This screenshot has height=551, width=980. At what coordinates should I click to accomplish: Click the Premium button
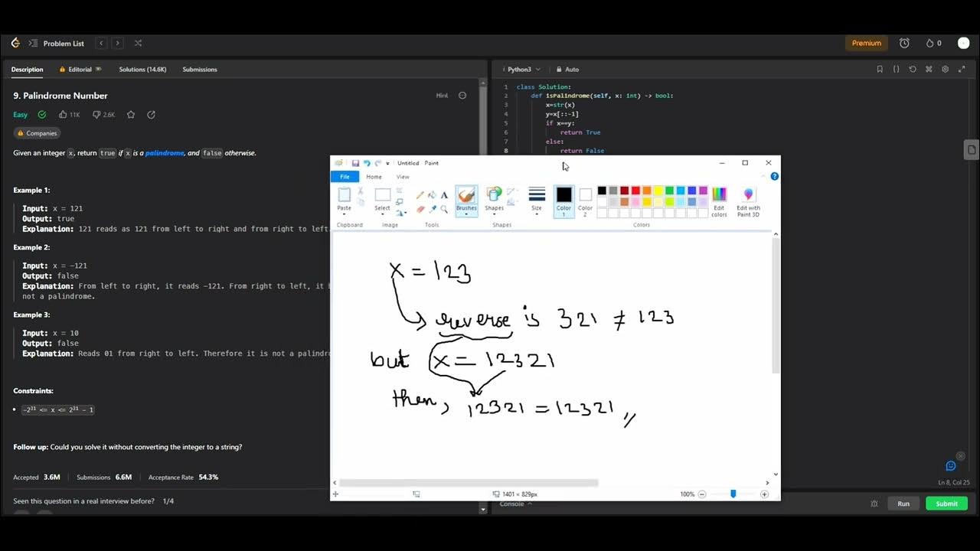867,43
